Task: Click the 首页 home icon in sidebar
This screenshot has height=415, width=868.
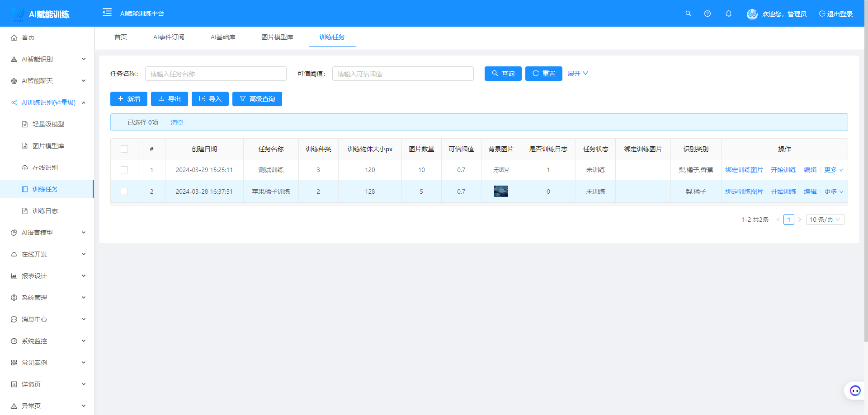Action: pos(14,37)
